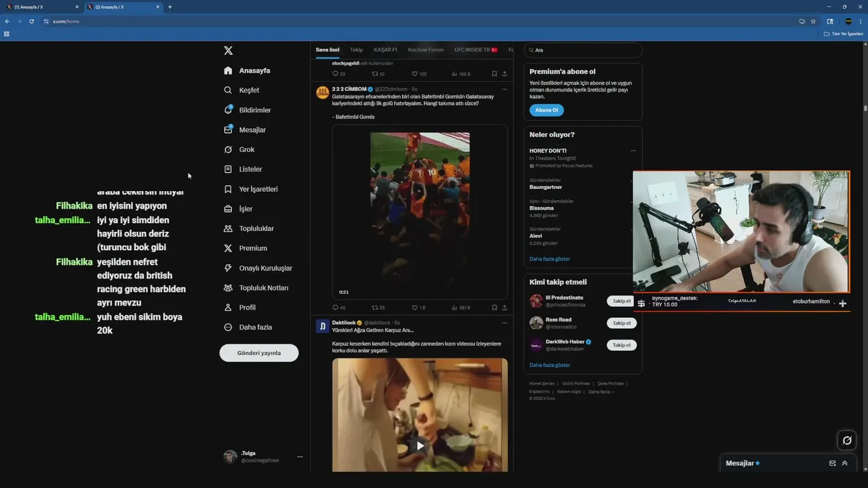Click the İşler briefcase icon
The height and width of the screenshot is (488, 868).
228,209
